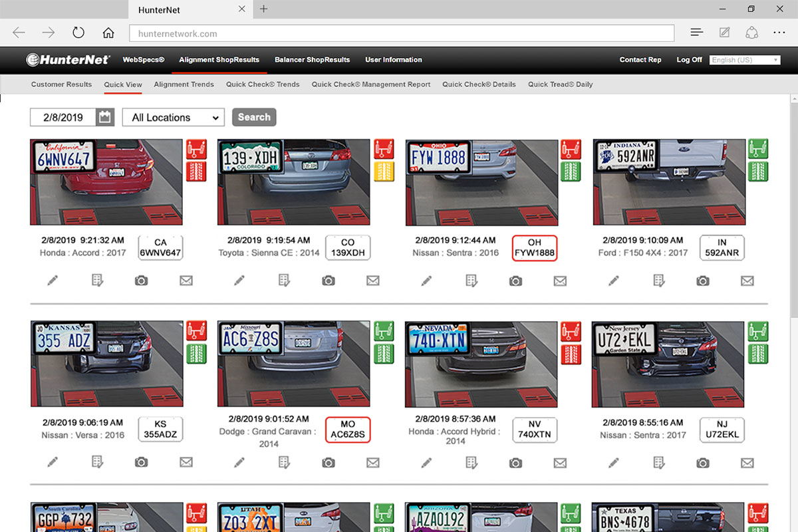Click OH FYW1888 plate button
This screenshot has width=798, height=532.
click(535, 248)
